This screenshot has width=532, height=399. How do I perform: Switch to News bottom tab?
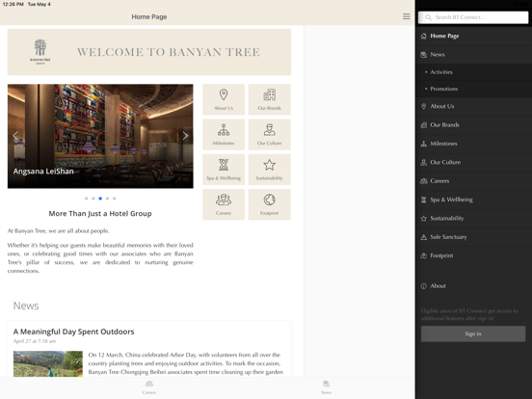[x=326, y=387]
